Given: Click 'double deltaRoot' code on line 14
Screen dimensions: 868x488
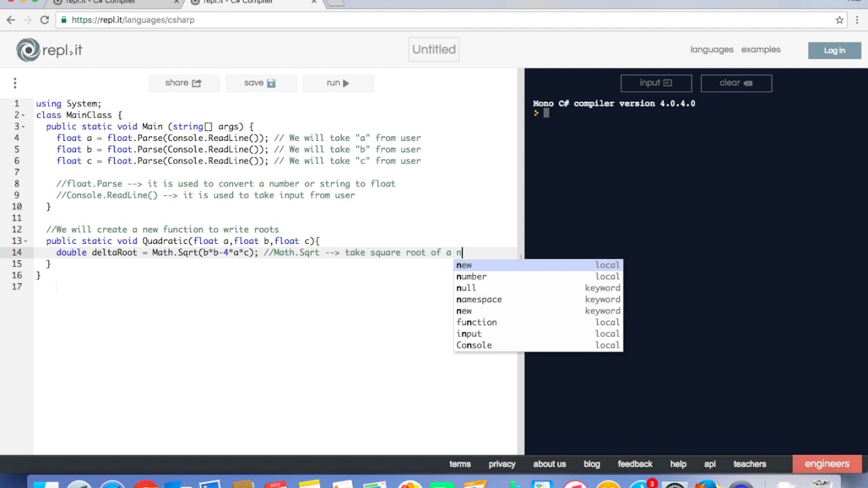Looking at the screenshot, I should (96, 252).
